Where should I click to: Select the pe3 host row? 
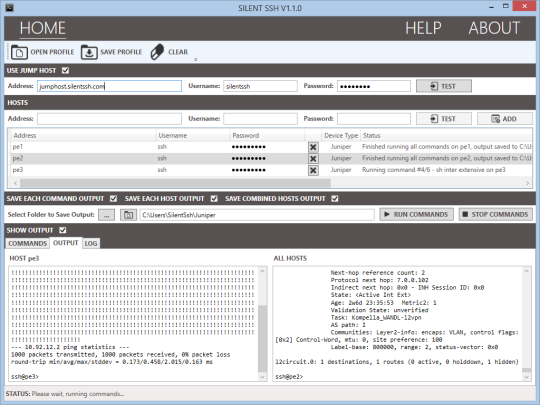(x=270, y=170)
